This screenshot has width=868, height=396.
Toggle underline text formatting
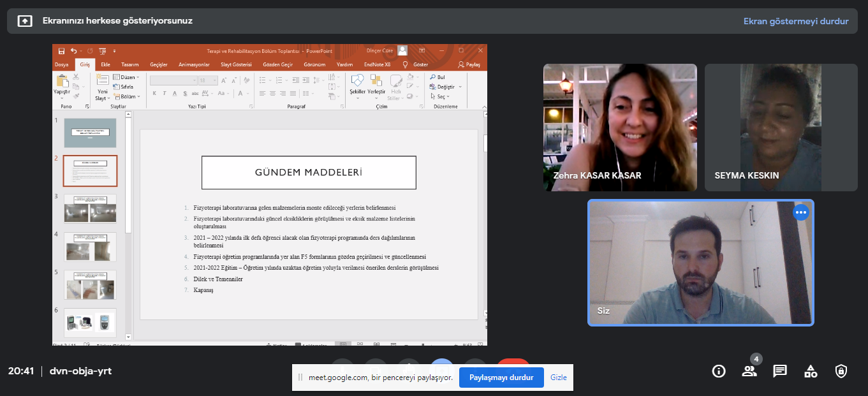[x=175, y=93]
